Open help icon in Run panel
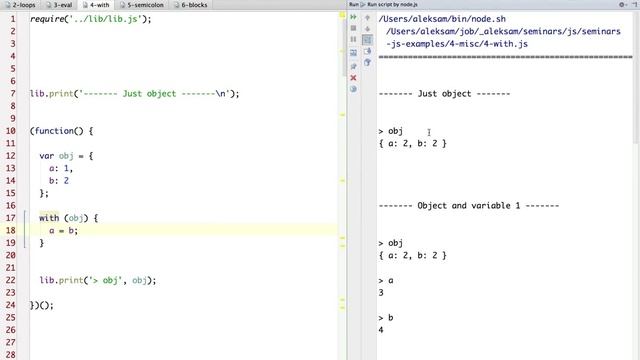This screenshot has width=640, height=360. pos(353,89)
